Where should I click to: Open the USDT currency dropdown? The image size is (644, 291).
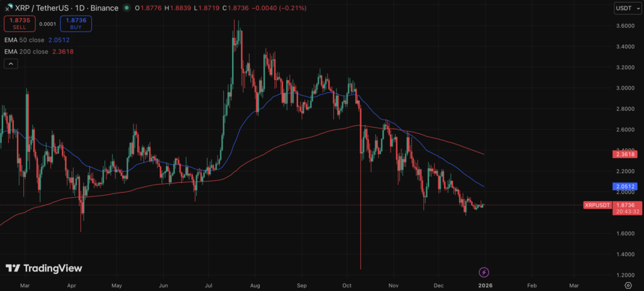point(627,8)
